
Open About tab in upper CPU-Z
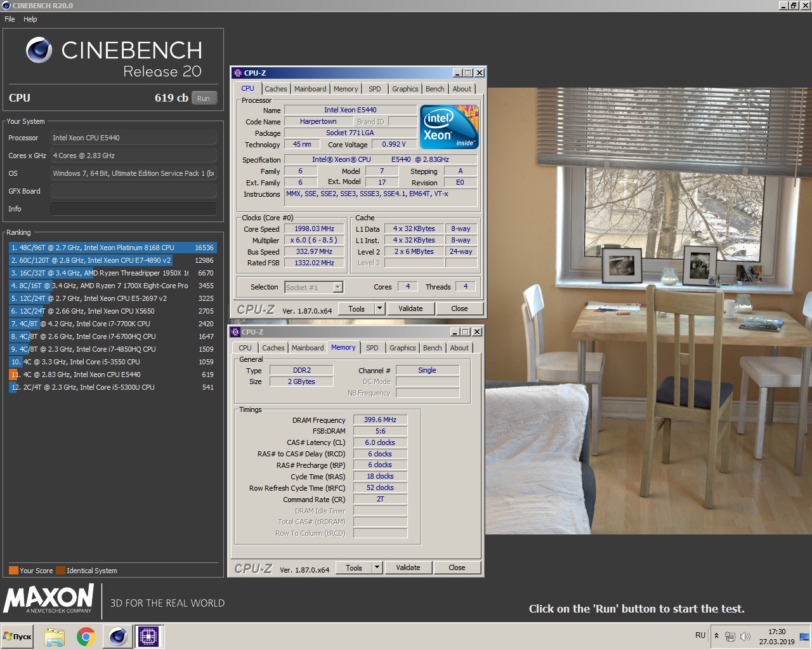462,89
